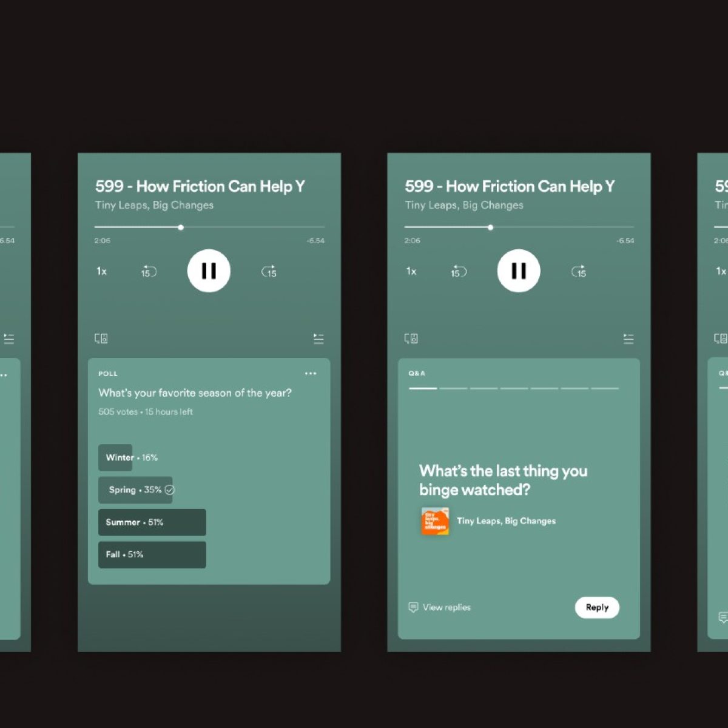Skip forward 15 seconds in Q&A screen

[579, 272]
